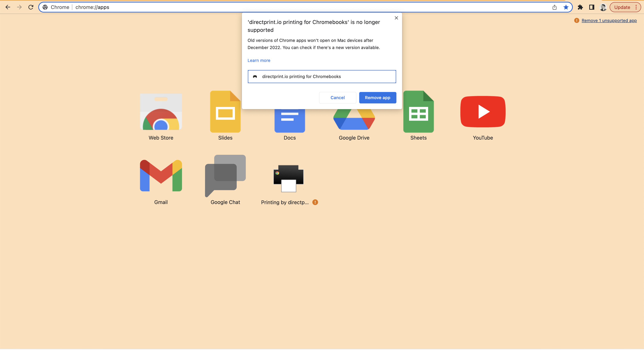
Task: Bookmark this page with star icon
Action: (566, 7)
